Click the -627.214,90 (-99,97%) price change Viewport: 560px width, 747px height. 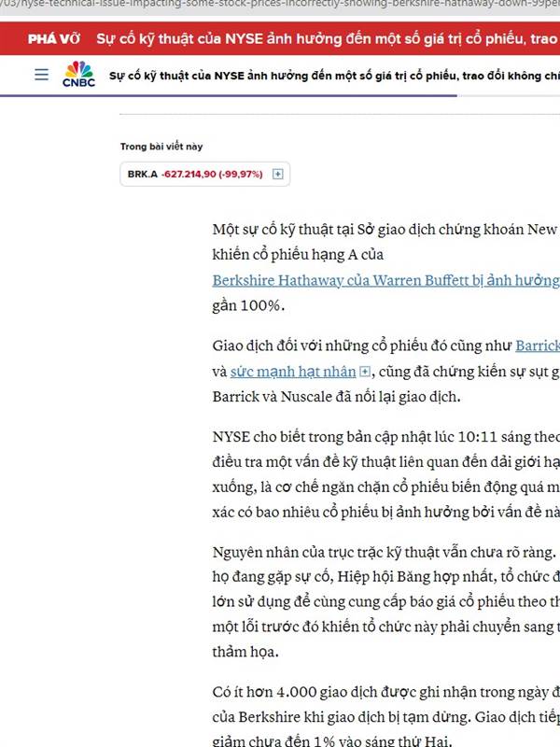click(x=212, y=174)
